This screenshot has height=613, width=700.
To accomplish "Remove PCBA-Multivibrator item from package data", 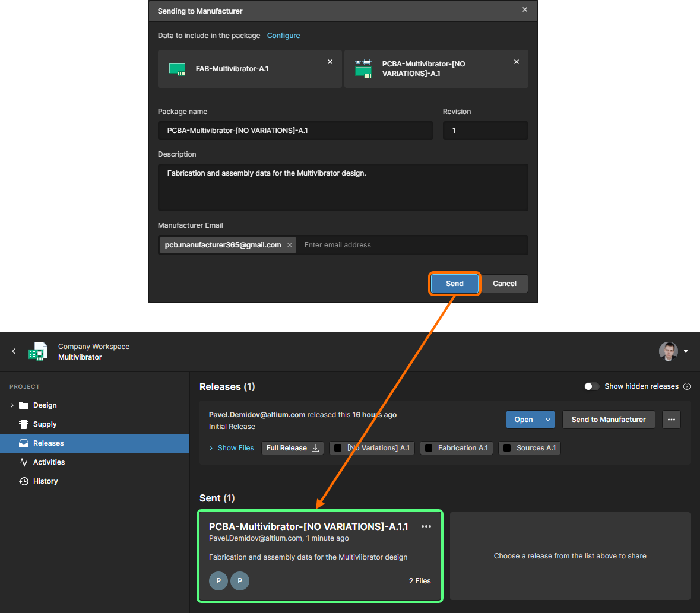I will click(516, 62).
